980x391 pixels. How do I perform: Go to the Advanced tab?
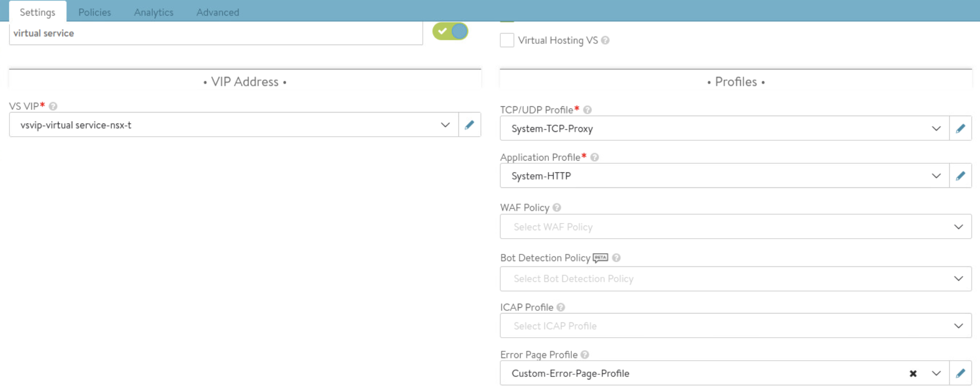218,12
